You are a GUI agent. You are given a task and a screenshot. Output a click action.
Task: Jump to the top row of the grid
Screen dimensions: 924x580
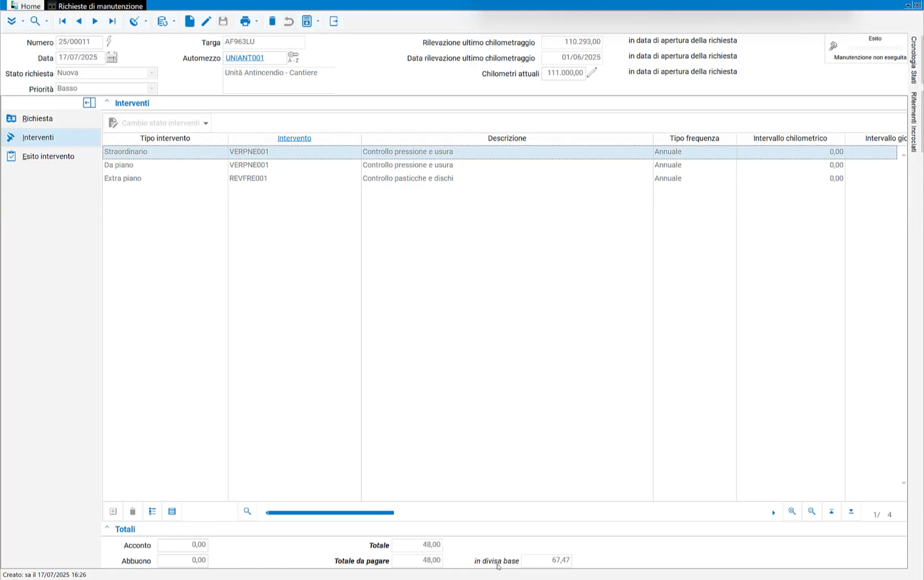831,511
